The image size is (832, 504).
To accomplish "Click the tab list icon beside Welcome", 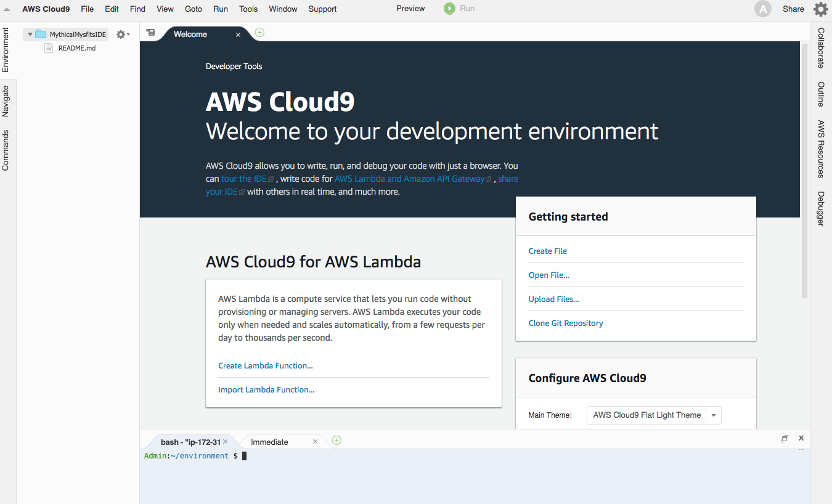I will [150, 33].
